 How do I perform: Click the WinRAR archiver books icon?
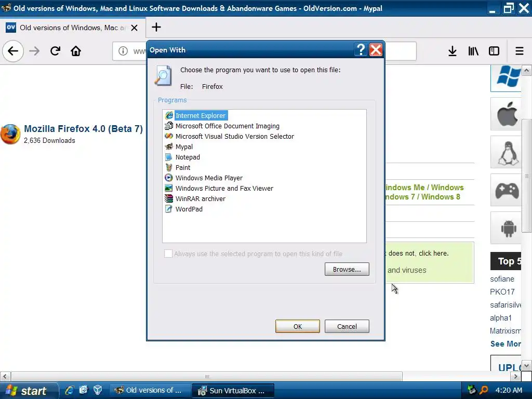coord(169,198)
